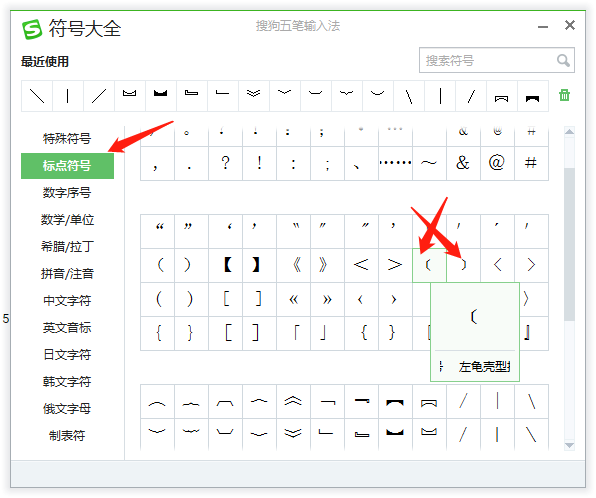This screenshot has width=596, height=498.
Task: Click the vertical scrollbar thumb of the symbol list
Action: tap(569, 243)
